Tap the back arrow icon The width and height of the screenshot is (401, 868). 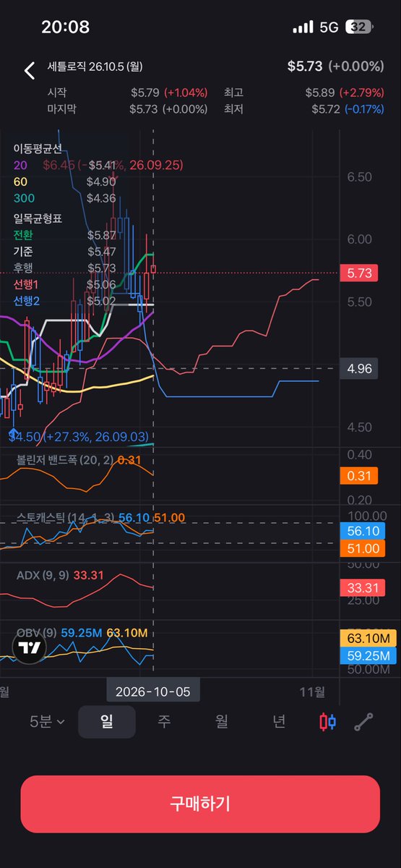[x=30, y=70]
